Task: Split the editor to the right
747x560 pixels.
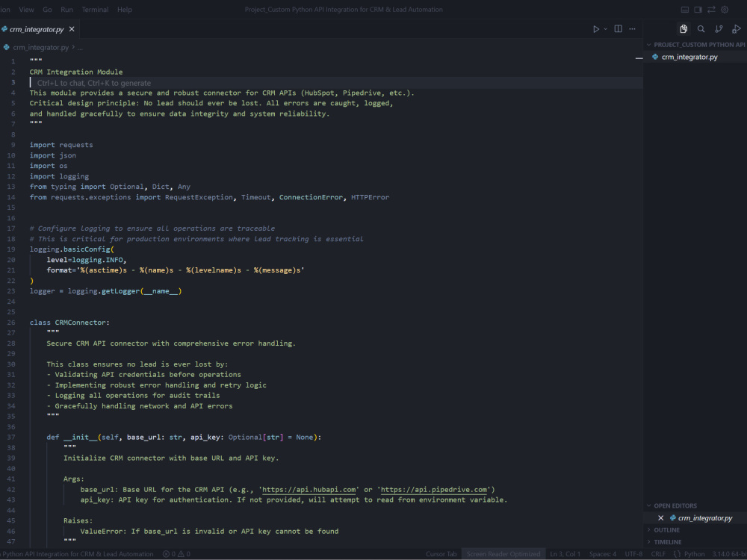Action: 619,29
